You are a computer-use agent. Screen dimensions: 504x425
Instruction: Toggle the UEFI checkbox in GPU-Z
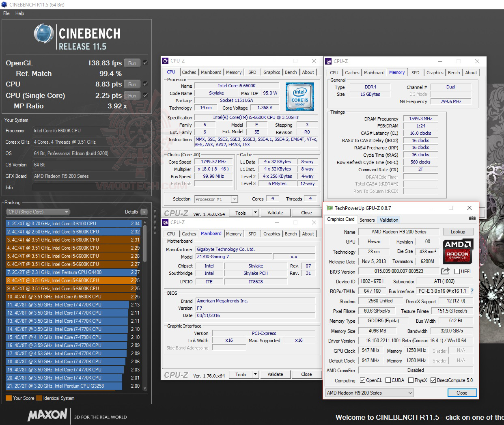pyautogui.click(x=457, y=272)
